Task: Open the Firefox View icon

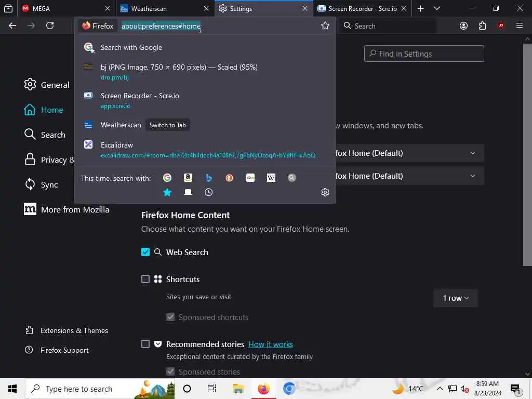Action: coord(8,8)
